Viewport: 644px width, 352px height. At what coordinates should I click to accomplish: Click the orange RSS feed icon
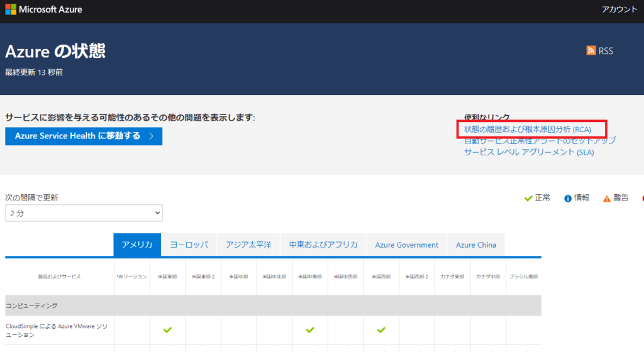[591, 50]
